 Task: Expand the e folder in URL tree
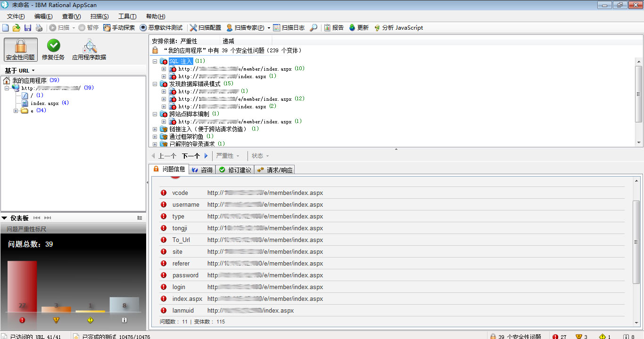(16, 111)
